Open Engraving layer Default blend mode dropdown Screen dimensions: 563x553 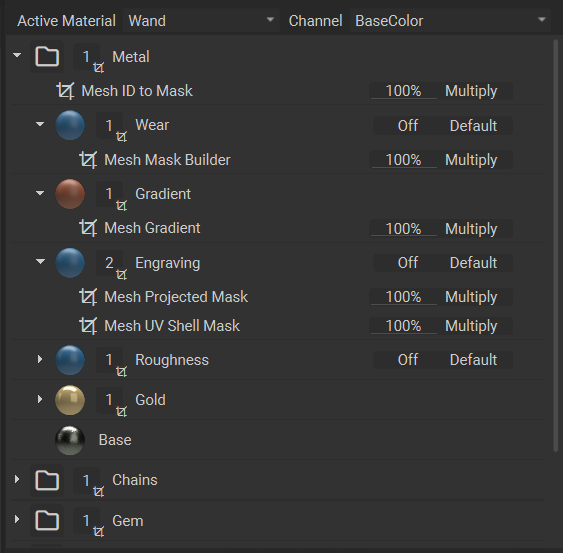(x=473, y=263)
